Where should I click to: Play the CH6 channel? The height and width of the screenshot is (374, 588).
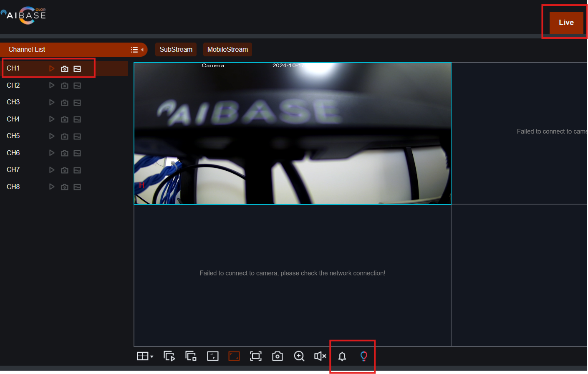(52, 153)
